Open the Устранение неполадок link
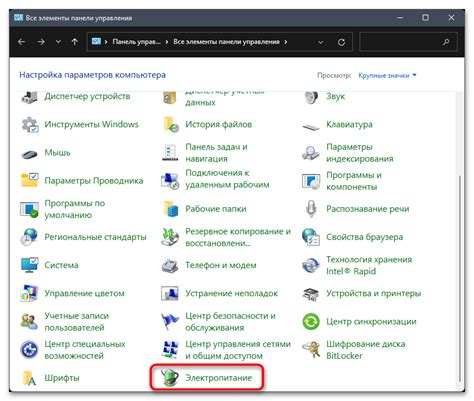The width and height of the screenshot is (474, 401). click(x=232, y=293)
